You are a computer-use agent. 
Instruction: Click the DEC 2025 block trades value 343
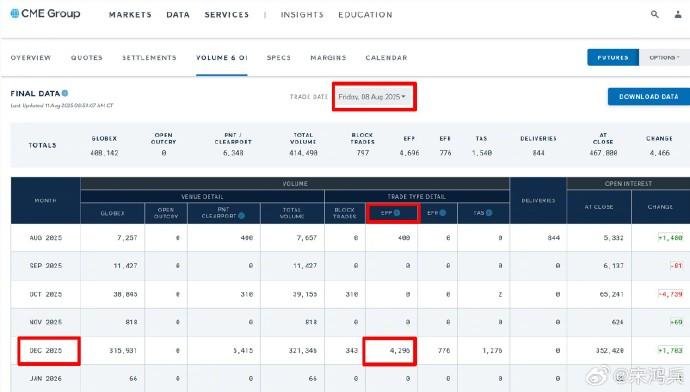352,351
